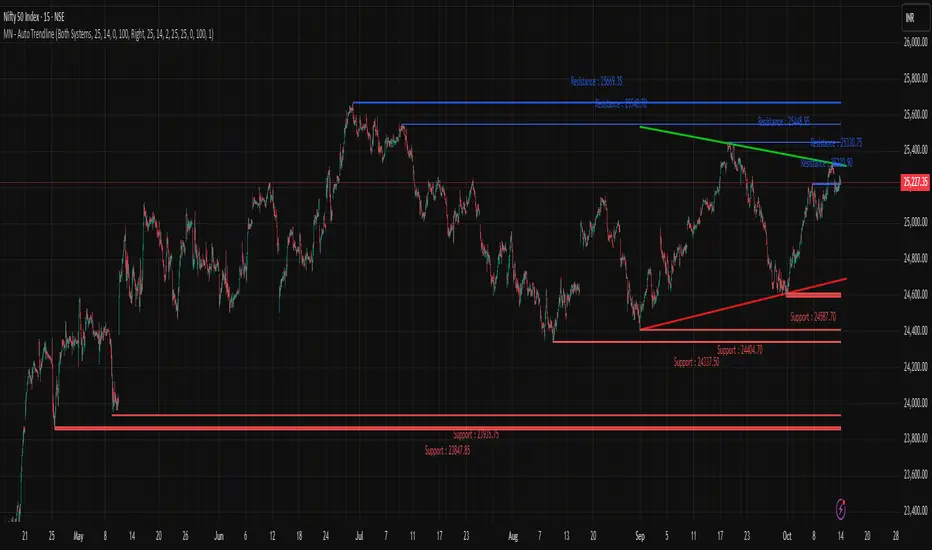This screenshot has height=550, width=932.
Task: Select the green descending resistance trendline
Action: pyautogui.click(x=743, y=146)
